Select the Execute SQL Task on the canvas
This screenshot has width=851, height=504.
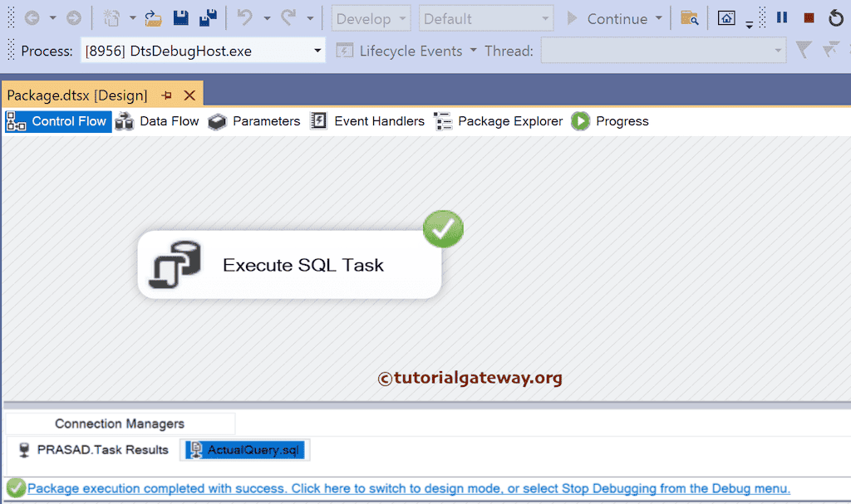(x=289, y=265)
